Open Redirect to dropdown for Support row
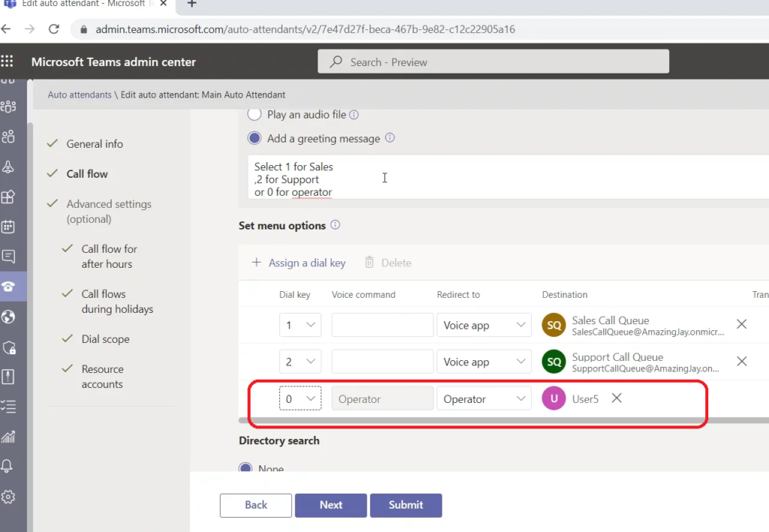This screenshot has height=532, width=769. [x=484, y=362]
